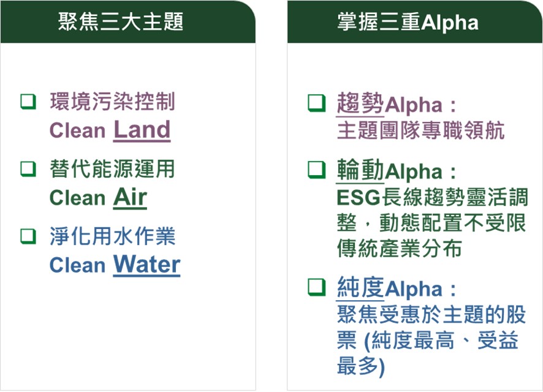This screenshot has height=392, width=543.
Task: Tick the 輪動Alpha checkbox
Action: tap(317, 170)
